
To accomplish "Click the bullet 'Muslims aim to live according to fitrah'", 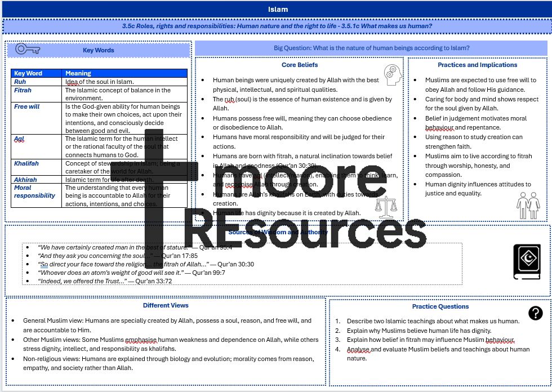I will 478,166.
